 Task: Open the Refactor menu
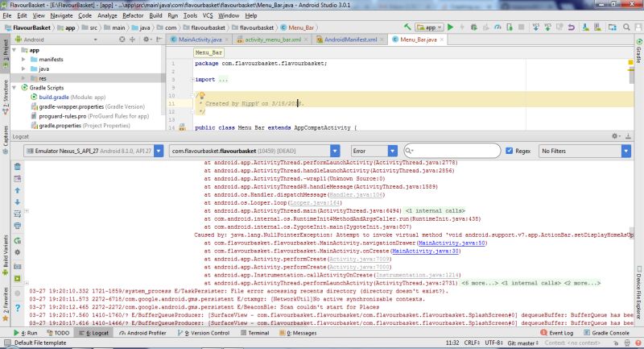tap(133, 15)
